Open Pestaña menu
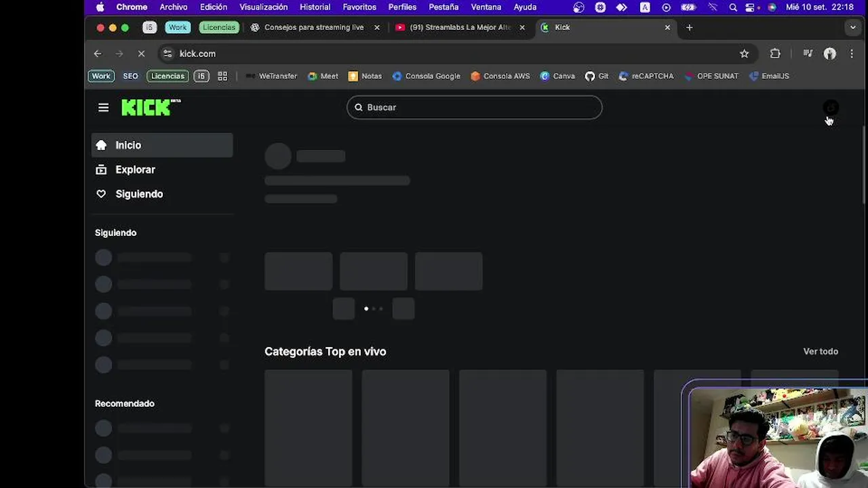This screenshot has height=488, width=868. [x=443, y=7]
